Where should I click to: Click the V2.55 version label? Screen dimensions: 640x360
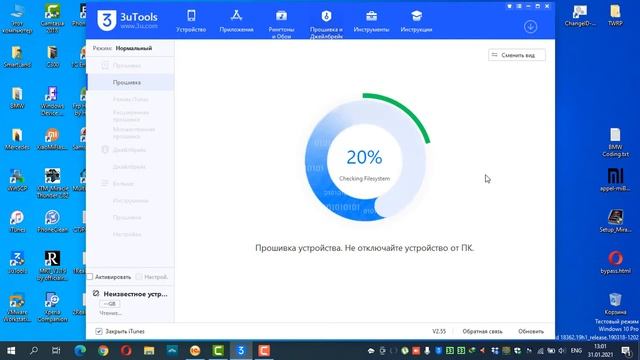tap(439, 331)
